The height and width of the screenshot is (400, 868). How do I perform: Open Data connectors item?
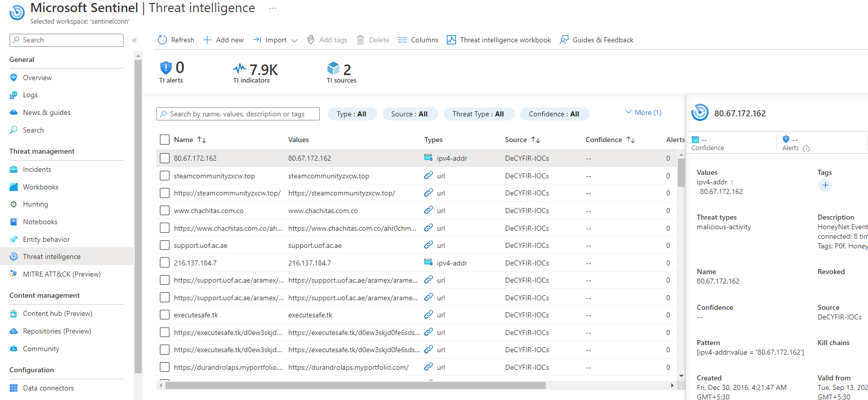point(48,388)
